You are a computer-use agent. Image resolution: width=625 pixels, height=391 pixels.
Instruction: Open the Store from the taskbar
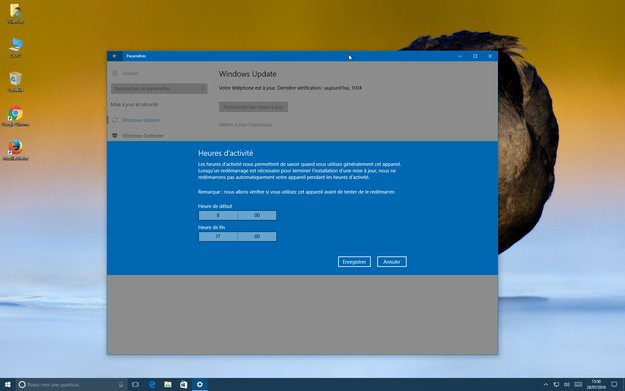coord(183,385)
